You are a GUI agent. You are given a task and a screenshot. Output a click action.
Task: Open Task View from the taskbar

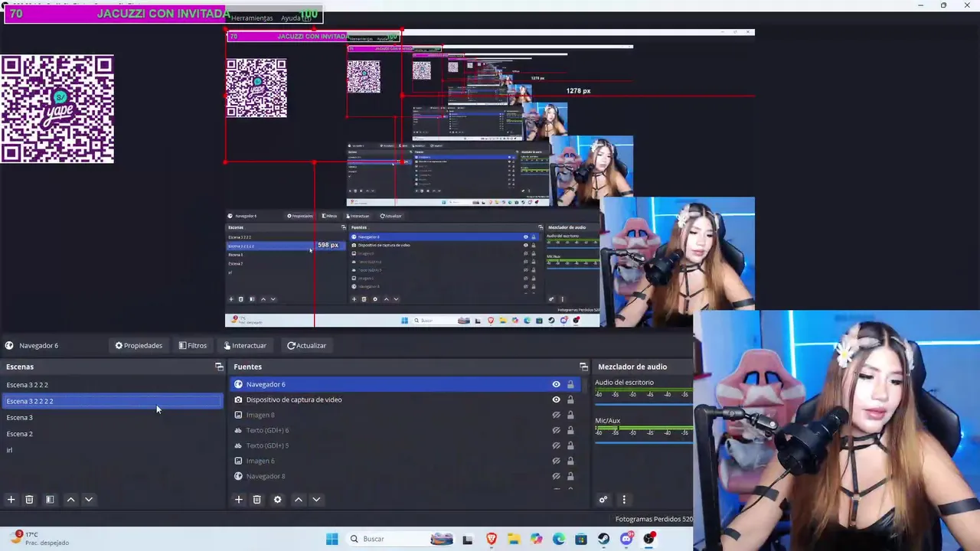468,540
